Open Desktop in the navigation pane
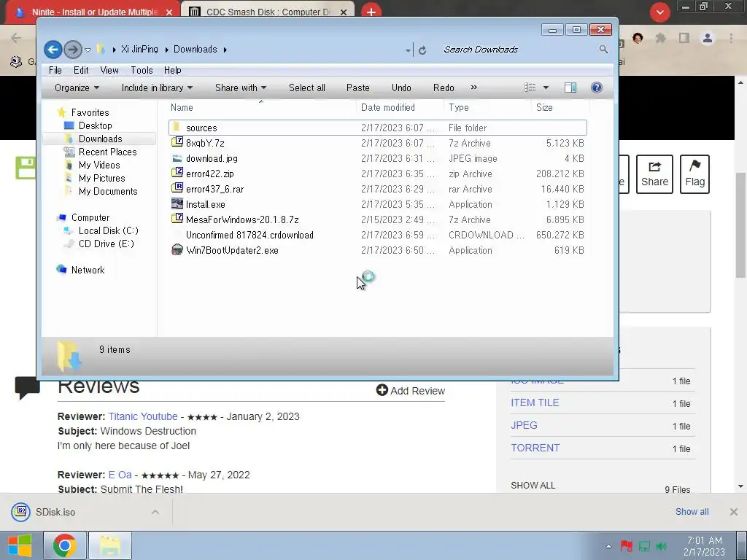 point(96,125)
